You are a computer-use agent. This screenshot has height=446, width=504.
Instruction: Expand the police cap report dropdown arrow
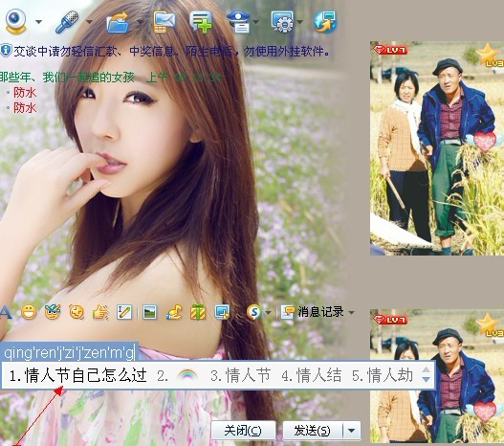point(256,22)
